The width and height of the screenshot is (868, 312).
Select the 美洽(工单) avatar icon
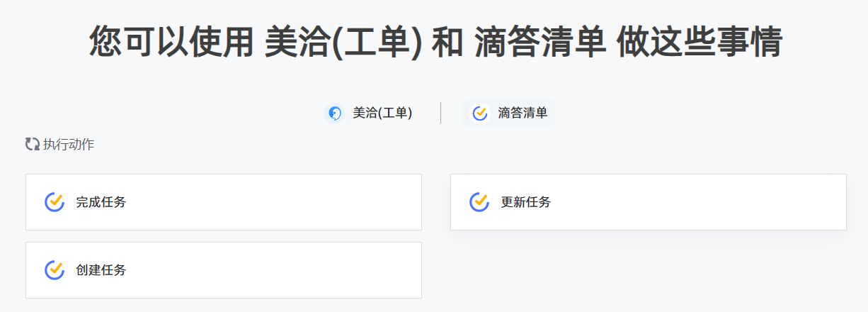tap(334, 113)
